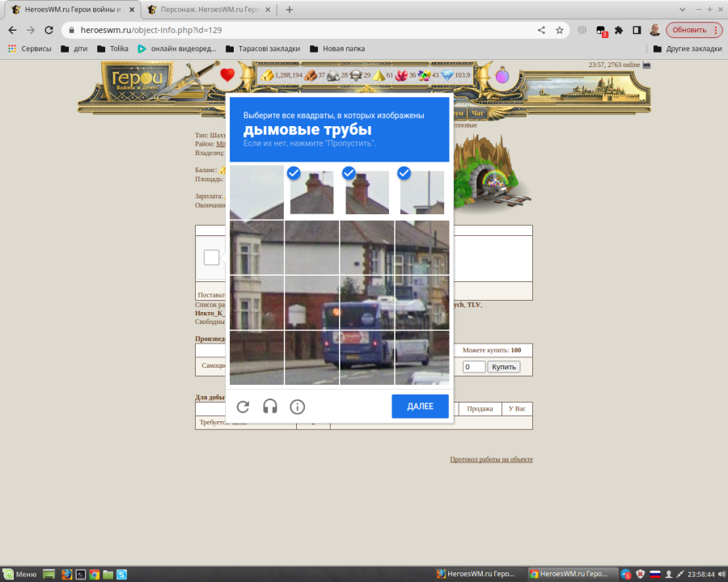Click the red heart health icon
Image resolution: width=728 pixels, height=582 pixels.
[227, 74]
